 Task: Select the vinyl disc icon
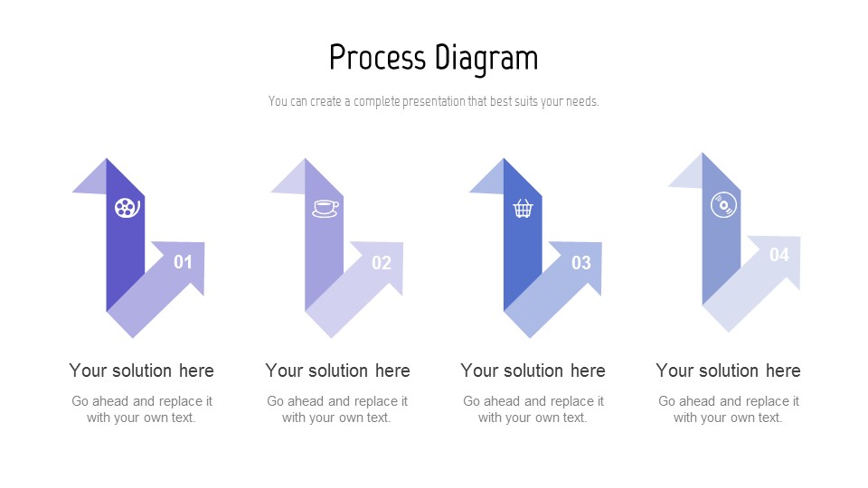click(723, 205)
